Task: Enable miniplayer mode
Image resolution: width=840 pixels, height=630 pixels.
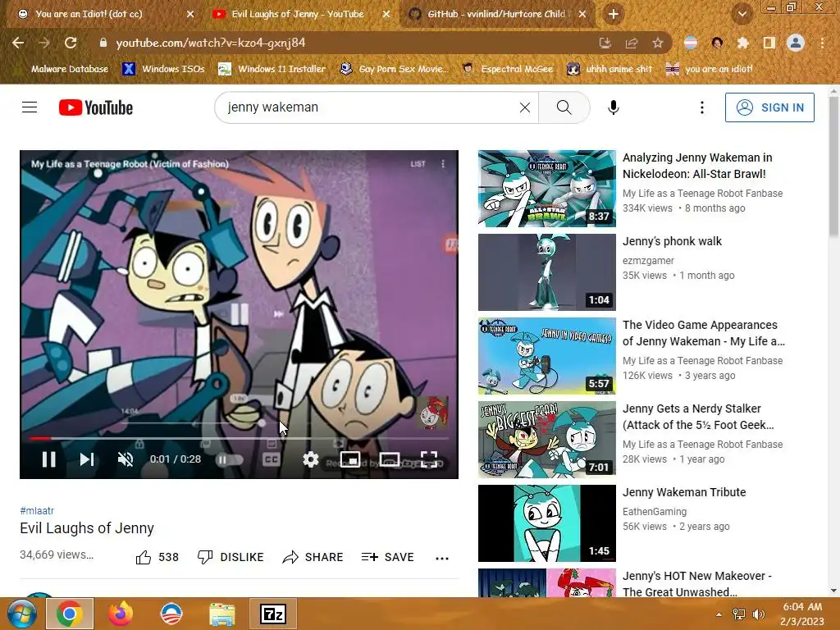Action: tap(349, 459)
